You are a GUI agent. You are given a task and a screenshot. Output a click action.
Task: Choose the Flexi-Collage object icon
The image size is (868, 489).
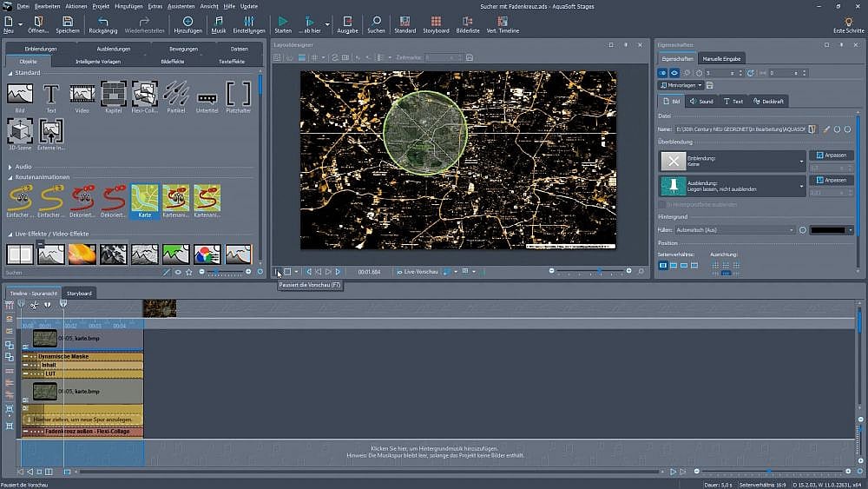click(x=144, y=93)
